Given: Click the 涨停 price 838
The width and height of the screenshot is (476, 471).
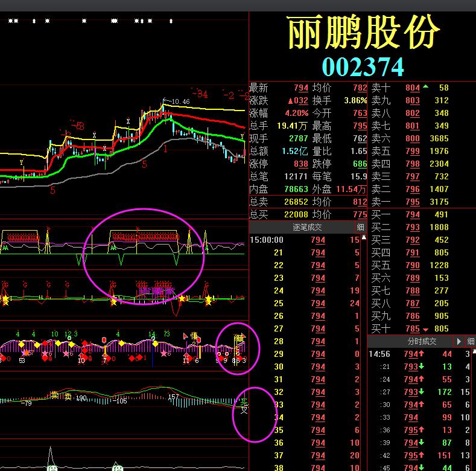Looking at the screenshot, I should [300, 164].
